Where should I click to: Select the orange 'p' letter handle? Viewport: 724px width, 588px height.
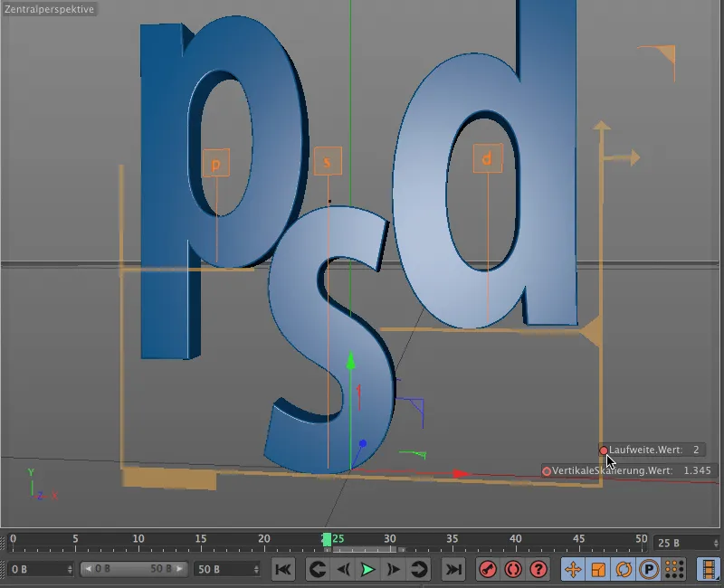click(x=216, y=163)
